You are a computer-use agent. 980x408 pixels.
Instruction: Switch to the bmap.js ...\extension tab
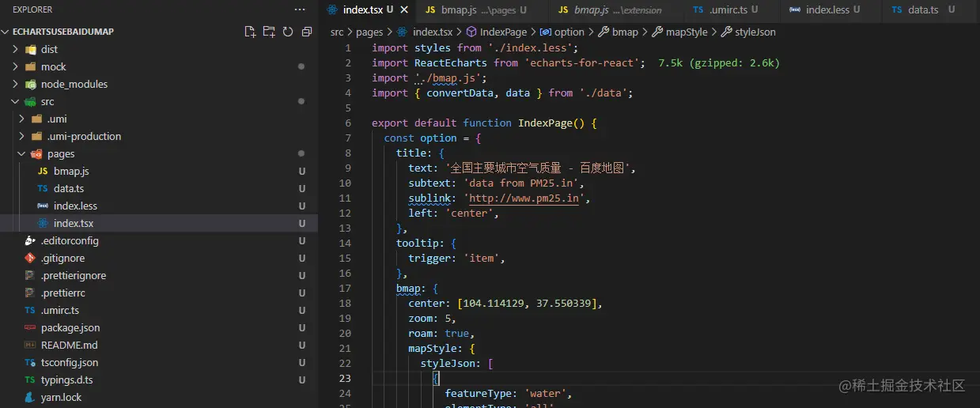pyautogui.click(x=615, y=9)
